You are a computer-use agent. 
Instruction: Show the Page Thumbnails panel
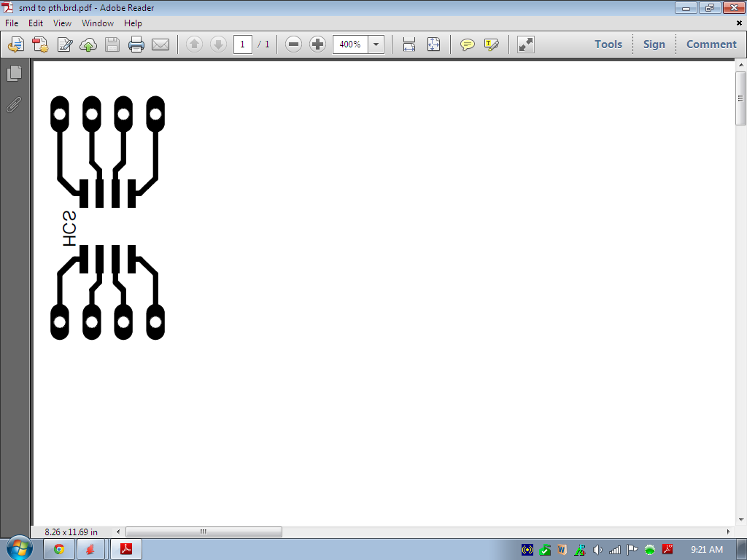click(x=15, y=74)
